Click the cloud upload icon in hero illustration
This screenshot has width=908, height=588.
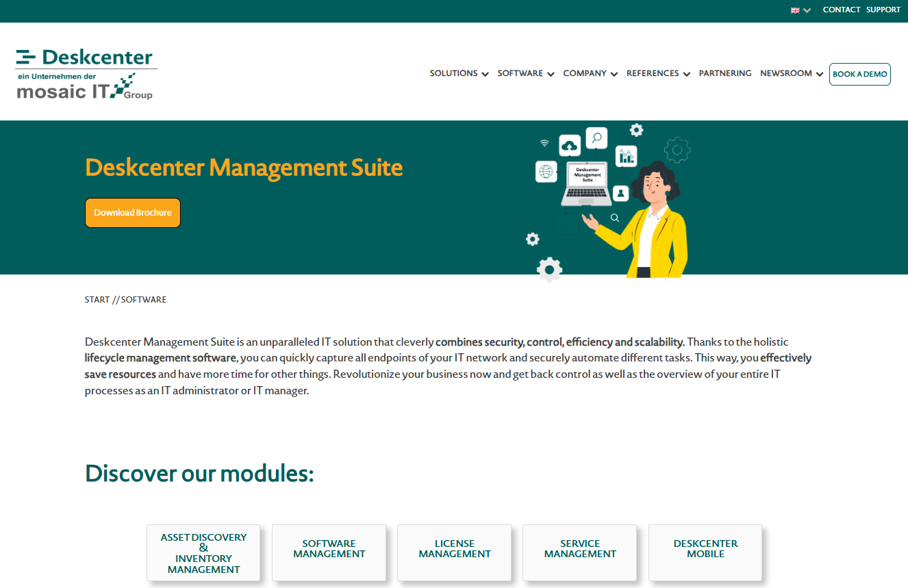pyautogui.click(x=569, y=145)
